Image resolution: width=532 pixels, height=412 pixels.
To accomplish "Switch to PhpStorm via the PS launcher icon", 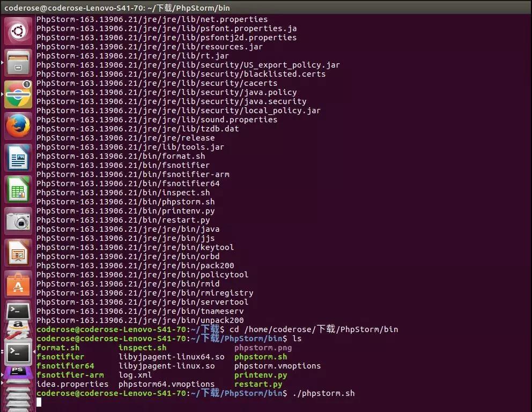I will (x=18, y=372).
